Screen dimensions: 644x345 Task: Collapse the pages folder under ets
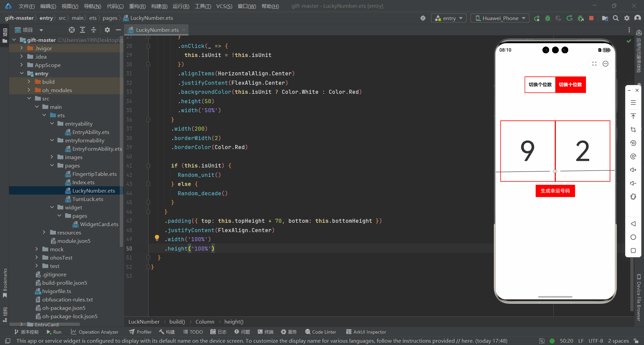52,165
